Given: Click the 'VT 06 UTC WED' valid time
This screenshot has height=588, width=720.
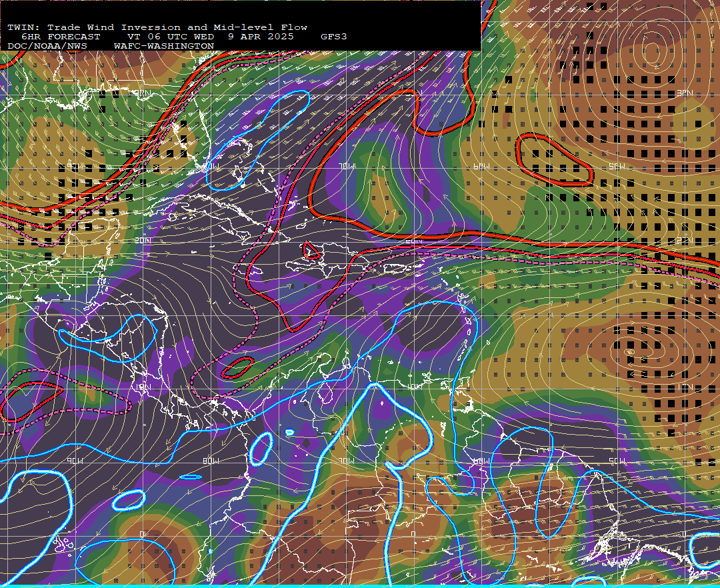Looking at the screenshot, I should point(171,37).
